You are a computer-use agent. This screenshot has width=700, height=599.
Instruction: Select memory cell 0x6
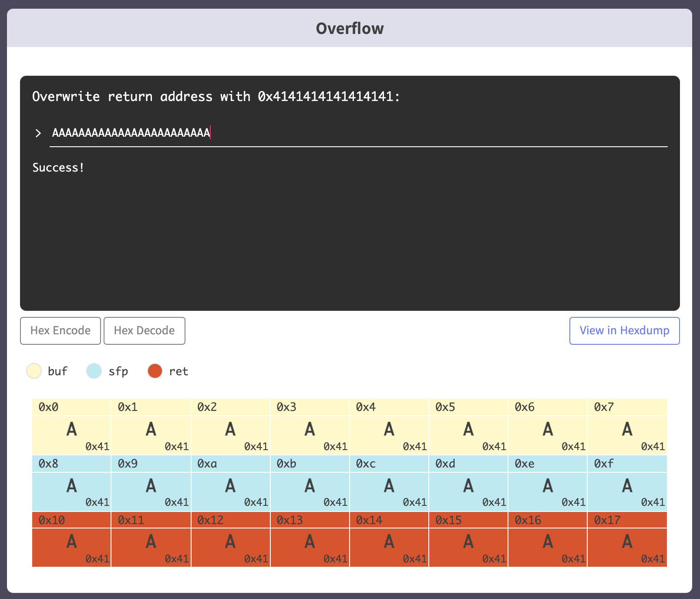point(548,427)
